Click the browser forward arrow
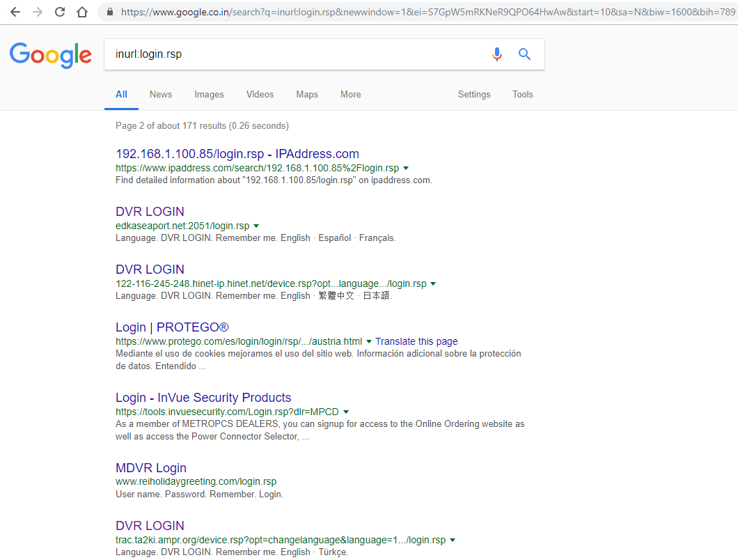This screenshot has width=738, height=560. [38, 12]
